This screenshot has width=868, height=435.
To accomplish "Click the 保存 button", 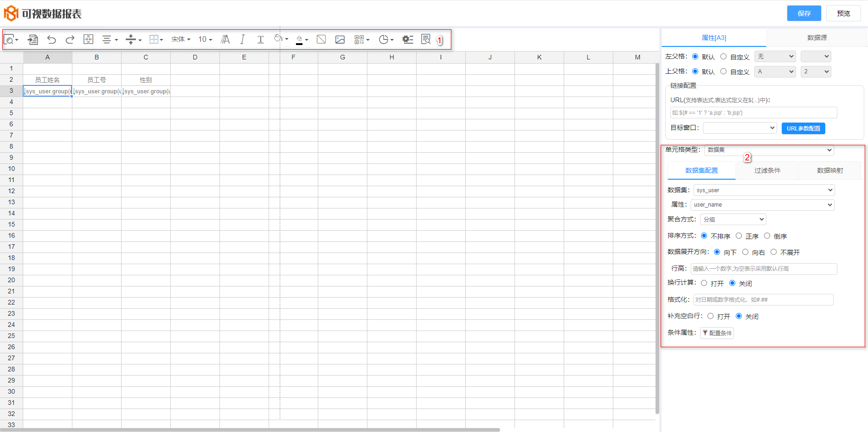I will [x=804, y=13].
